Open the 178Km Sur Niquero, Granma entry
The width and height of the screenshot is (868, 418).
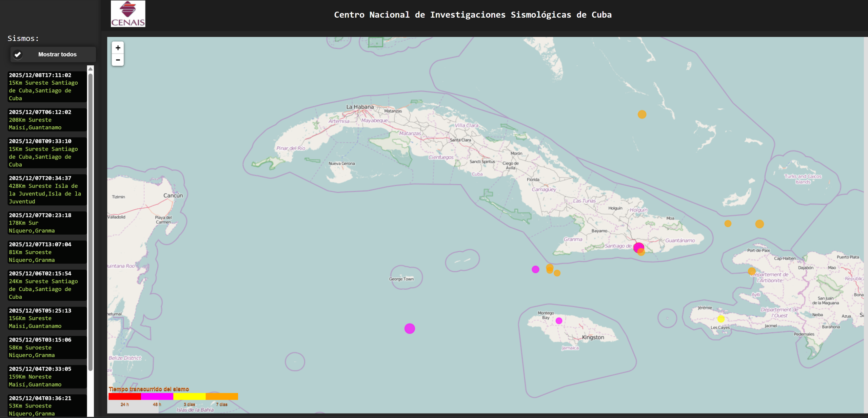click(47, 223)
